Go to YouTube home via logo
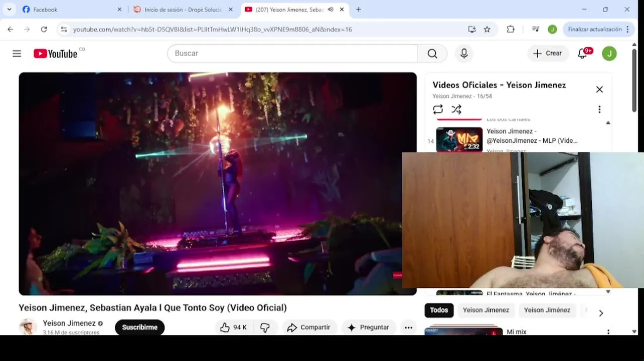 click(x=56, y=54)
